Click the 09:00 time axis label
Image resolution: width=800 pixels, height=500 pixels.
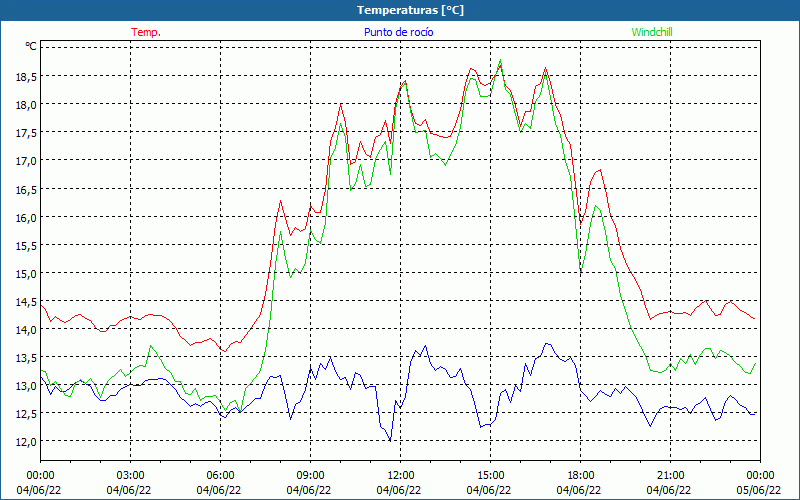tap(310, 476)
